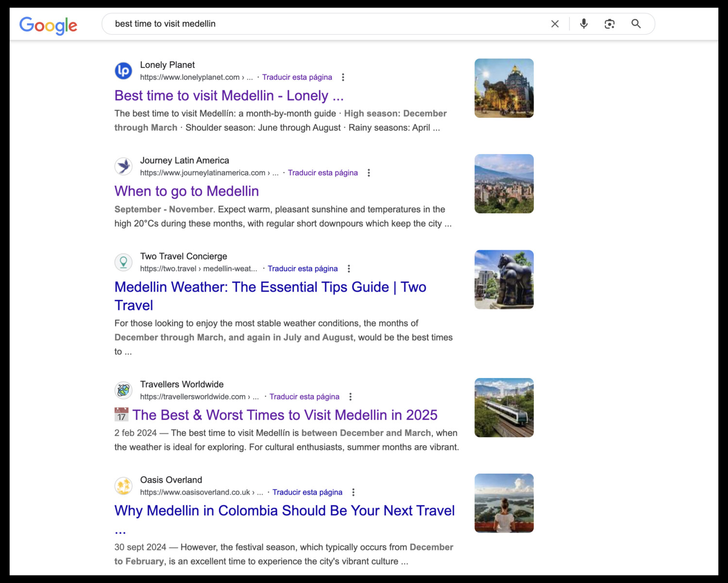Click the Medellin cityscape thumbnail for Journey Latin America
The image size is (728, 583).
coord(504,184)
